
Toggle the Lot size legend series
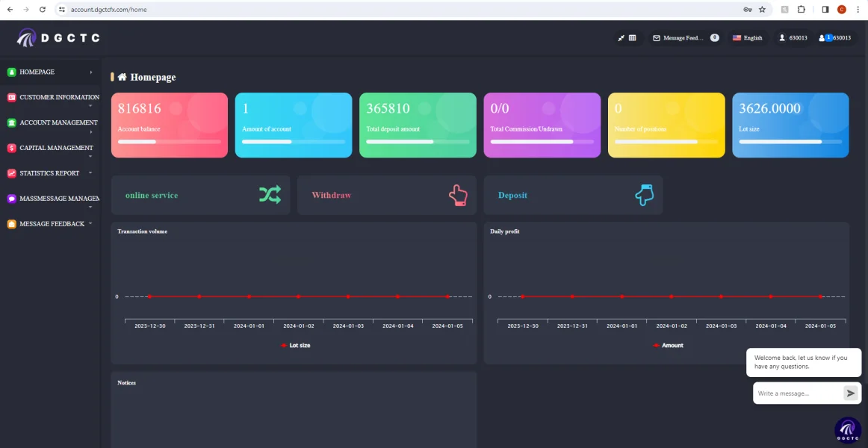coord(296,345)
